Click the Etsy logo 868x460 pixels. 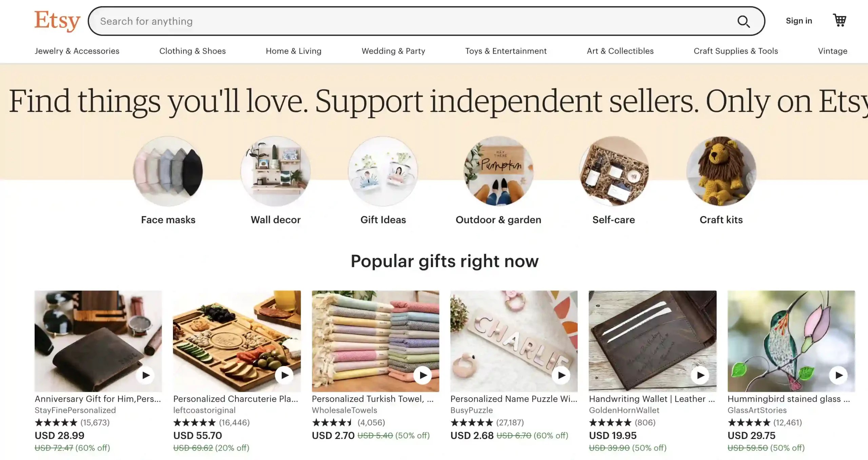point(57,21)
